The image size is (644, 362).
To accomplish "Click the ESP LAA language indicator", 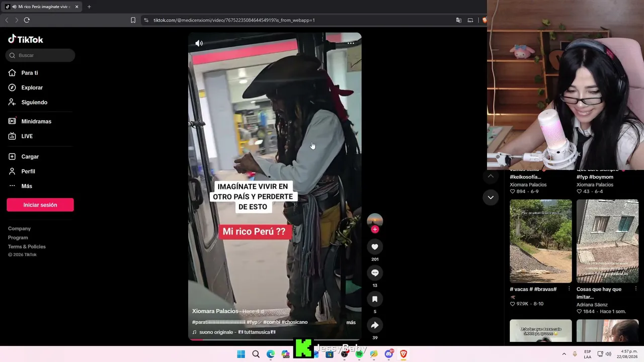I will pos(588,354).
